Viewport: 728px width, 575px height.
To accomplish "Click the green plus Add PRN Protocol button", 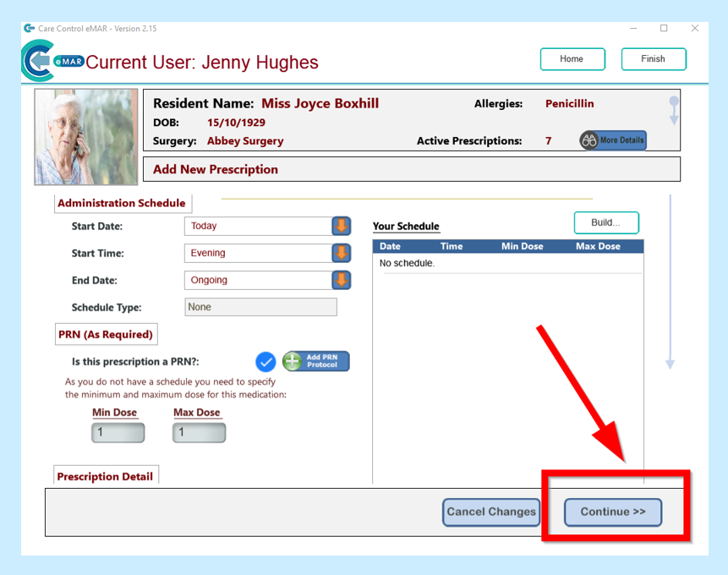I will click(x=316, y=361).
